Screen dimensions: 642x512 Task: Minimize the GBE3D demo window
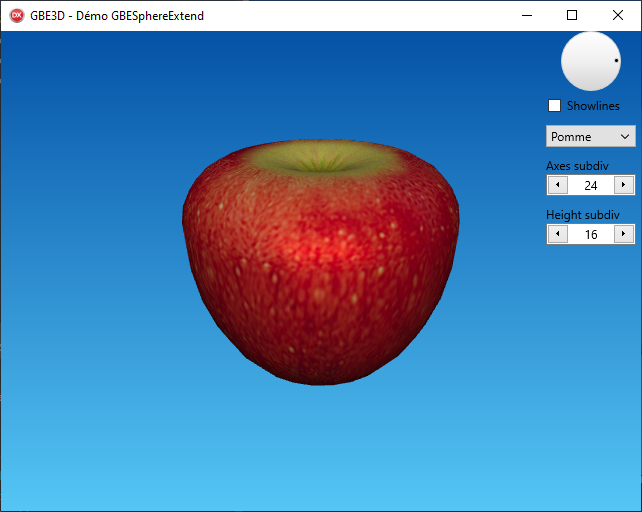(526, 16)
